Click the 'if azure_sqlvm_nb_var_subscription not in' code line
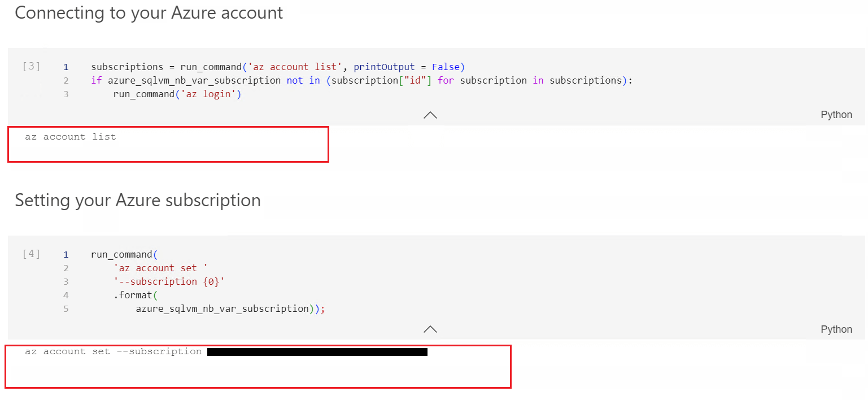868x400 pixels. pyautogui.click(x=361, y=80)
